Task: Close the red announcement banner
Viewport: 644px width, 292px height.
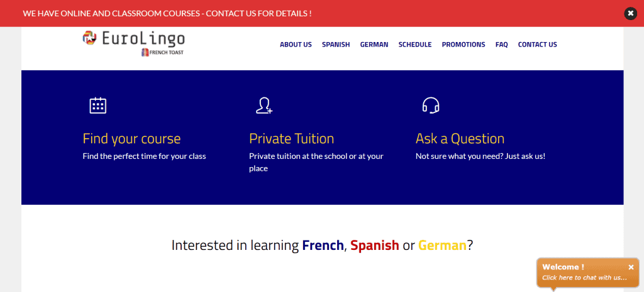Action: pos(630,14)
